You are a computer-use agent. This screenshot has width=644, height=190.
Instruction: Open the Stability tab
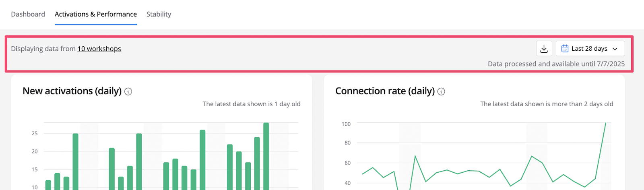tap(159, 14)
